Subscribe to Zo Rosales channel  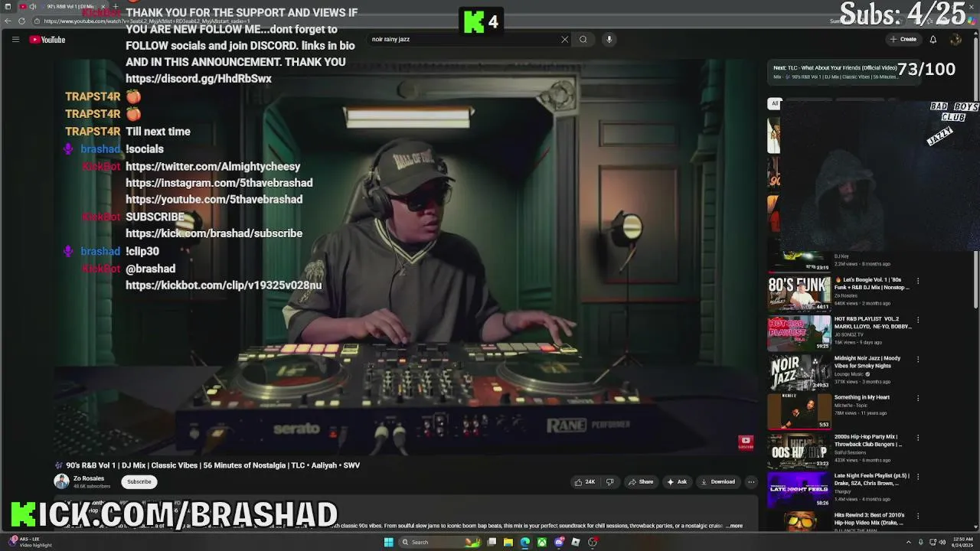click(139, 482)
